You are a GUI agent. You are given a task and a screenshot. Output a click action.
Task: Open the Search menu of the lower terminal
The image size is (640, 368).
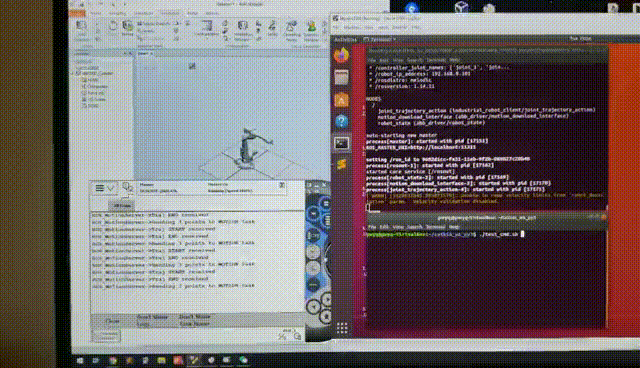[414, 227]
